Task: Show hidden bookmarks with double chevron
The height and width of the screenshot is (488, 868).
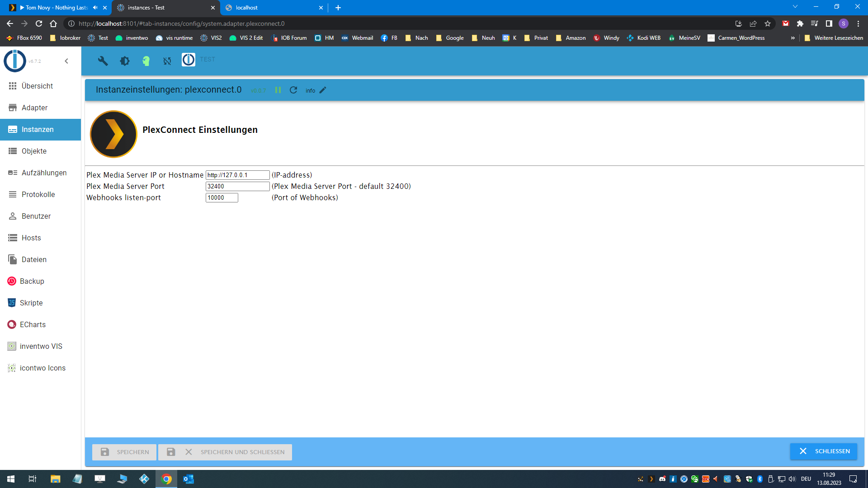Action: pyautogui.click(x=793, y=38)
